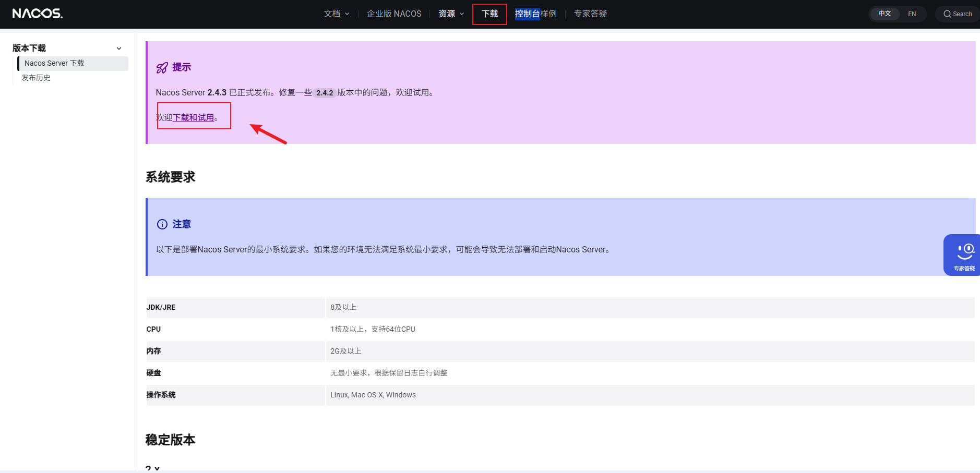Image resolution: width=980 pixels, height=473 pixels.
Task: Click Linux, Mac OS X, Windows cell
Action: pyautogui.click(x=373, y=395)
